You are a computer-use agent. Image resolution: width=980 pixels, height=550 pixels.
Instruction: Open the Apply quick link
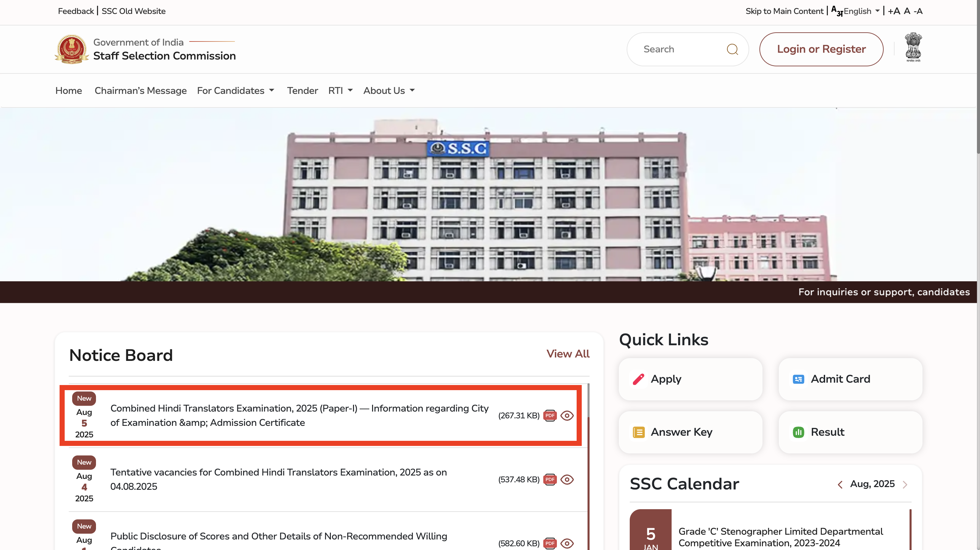click(x=690, y=379)
